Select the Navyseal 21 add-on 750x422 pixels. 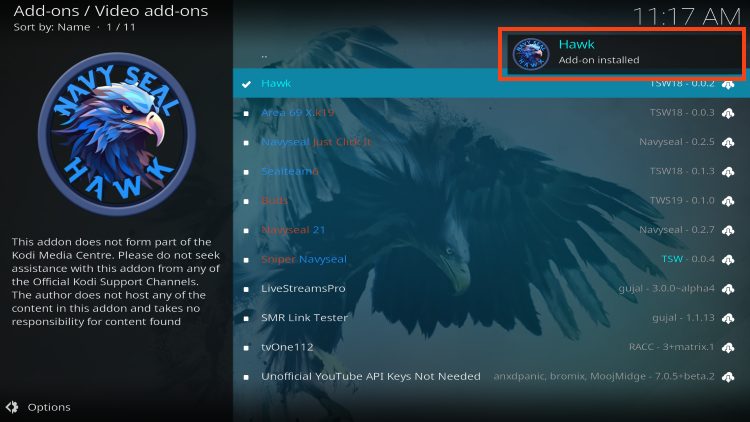pos(491,230)
